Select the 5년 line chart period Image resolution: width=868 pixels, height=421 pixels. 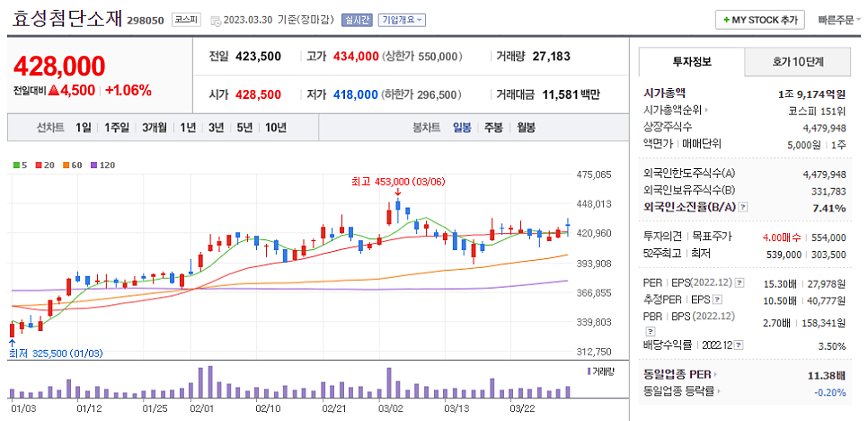click(244, 128)
